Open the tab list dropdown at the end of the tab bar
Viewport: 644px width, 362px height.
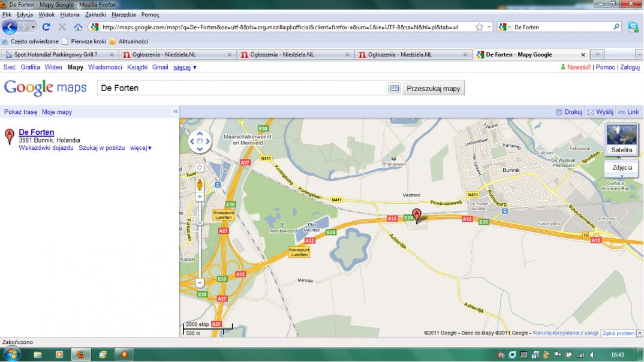click(639, 55)
